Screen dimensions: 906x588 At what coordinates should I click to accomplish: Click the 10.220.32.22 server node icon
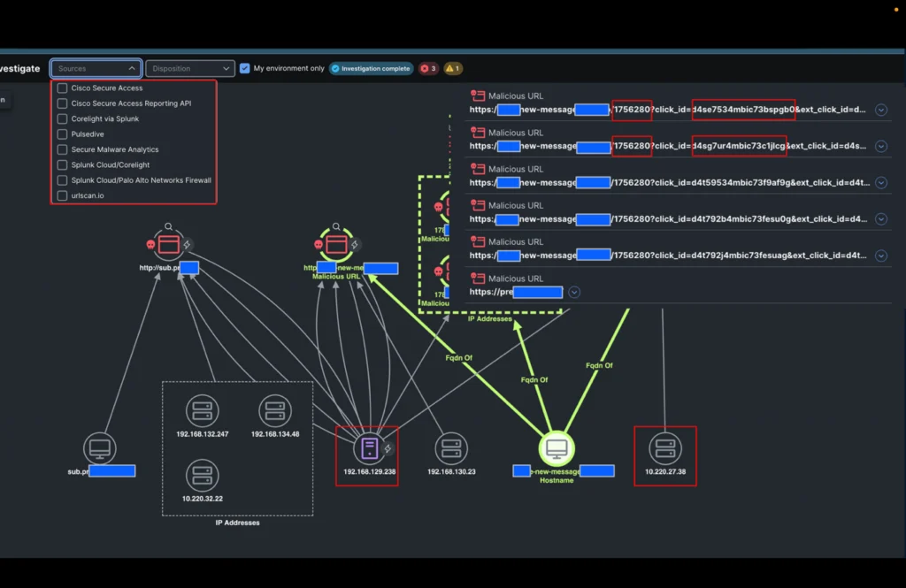click(x=202, y=476)
